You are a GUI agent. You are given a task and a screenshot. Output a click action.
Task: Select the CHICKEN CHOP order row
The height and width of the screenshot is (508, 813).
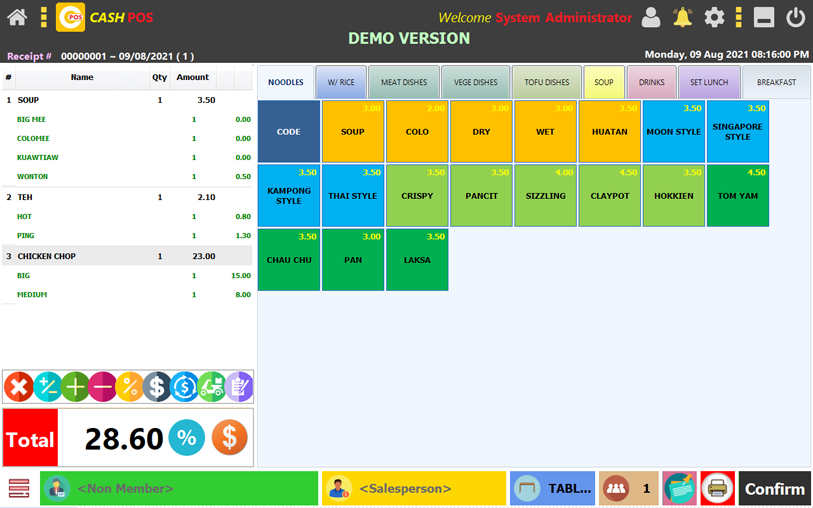tap(128, 256)
